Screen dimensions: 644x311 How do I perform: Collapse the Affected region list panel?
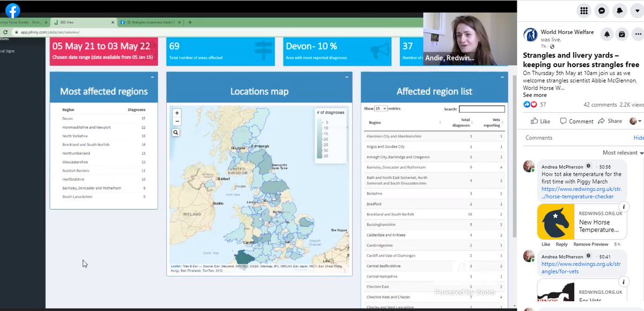503,77
